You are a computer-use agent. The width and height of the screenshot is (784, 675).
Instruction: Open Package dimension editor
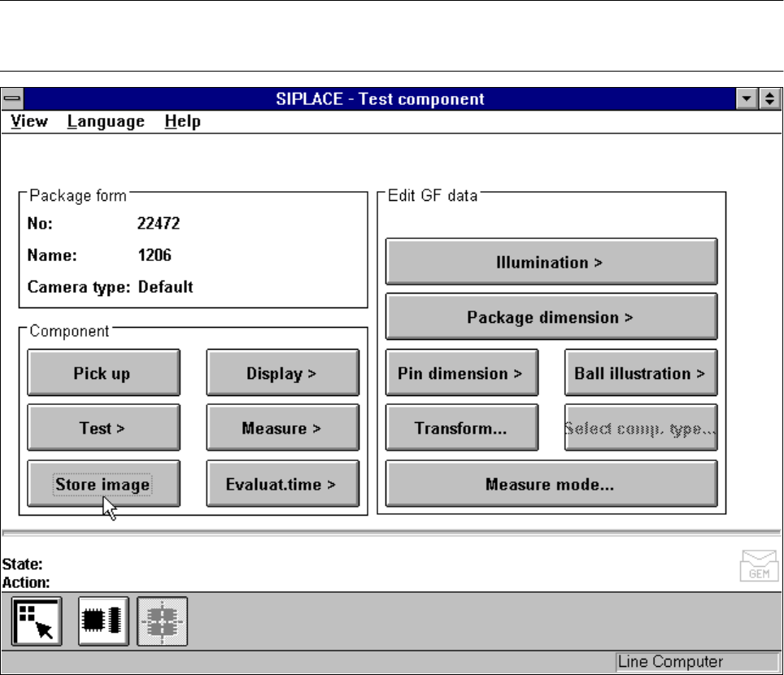coord(551,317)
